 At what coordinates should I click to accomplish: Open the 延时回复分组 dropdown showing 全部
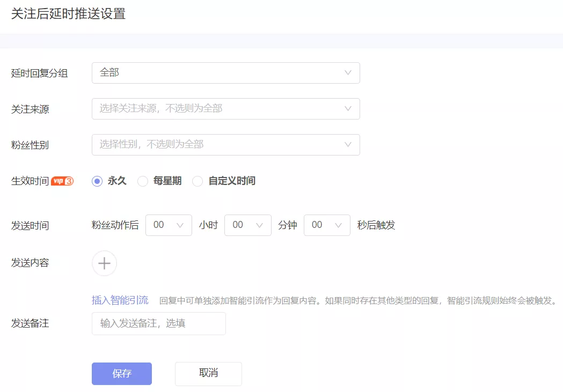pos(225,72)
